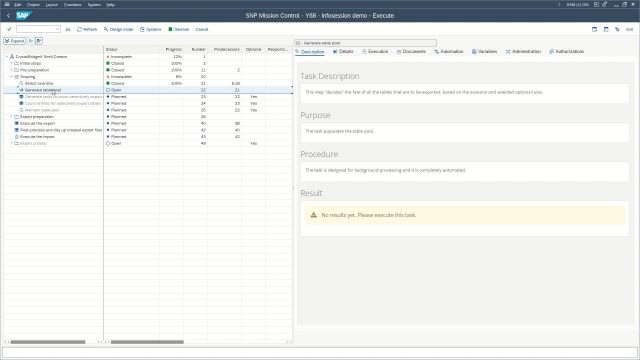Image resolution: width=640 pixels, height=360 pixels.
Task: Click the Closed status in Initial steps row
Action: pyautogui.click(x=115, y=63)
